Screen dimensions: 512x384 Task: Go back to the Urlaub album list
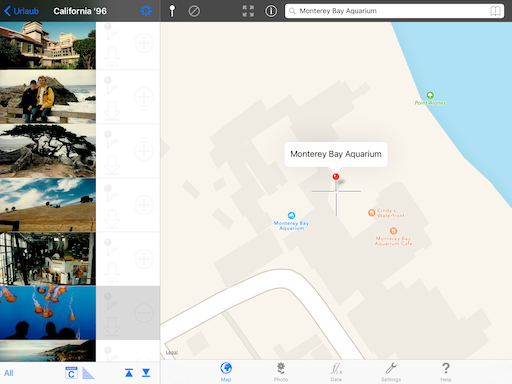coord(21,11)
